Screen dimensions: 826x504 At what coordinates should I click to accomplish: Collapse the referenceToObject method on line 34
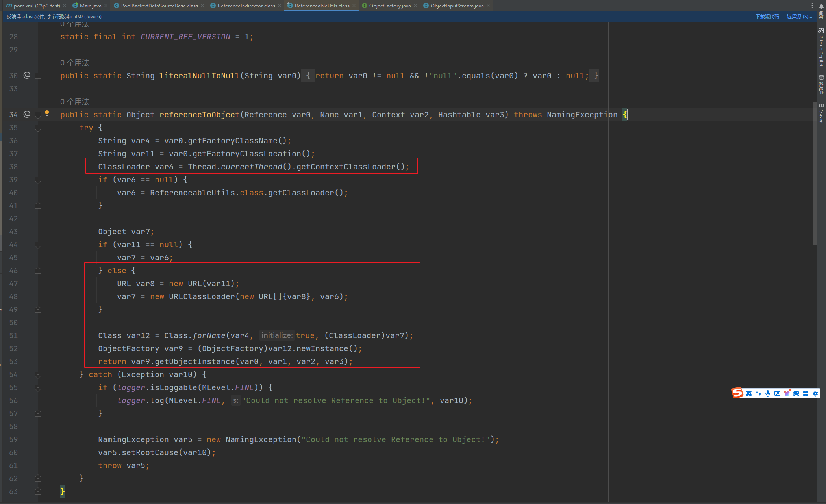pyautogui.click(x=38, y=115)
